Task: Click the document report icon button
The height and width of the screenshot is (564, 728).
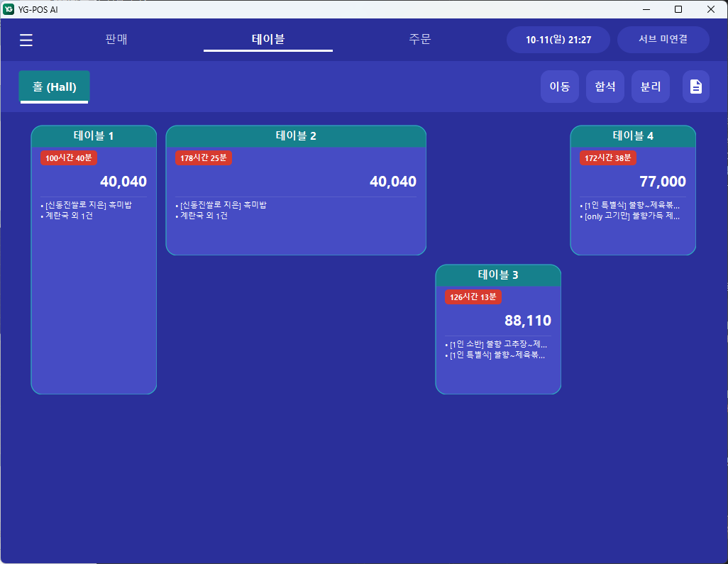Action: (x=695, y=87)
